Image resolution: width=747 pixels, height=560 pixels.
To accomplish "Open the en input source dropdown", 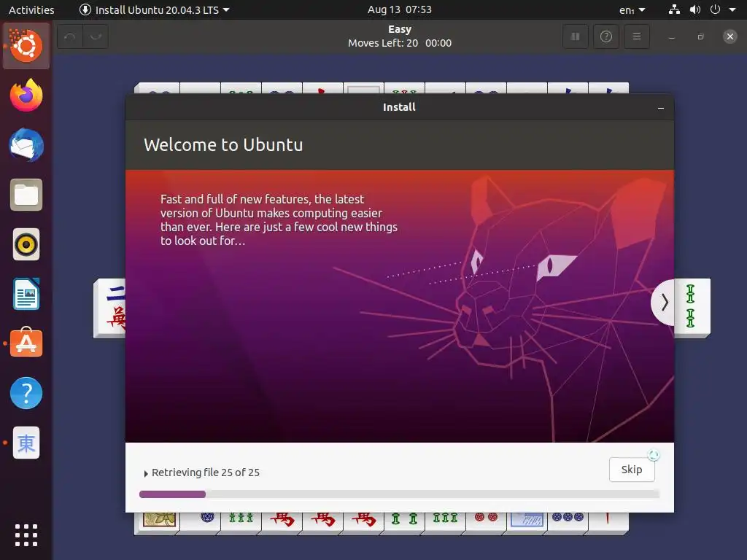I will [632, 9].
